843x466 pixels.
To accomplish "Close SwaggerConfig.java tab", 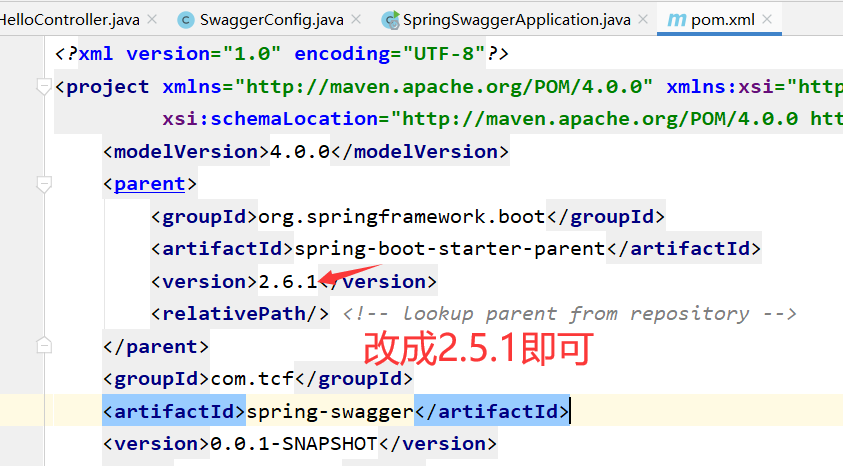I will [x=356, y=19].
